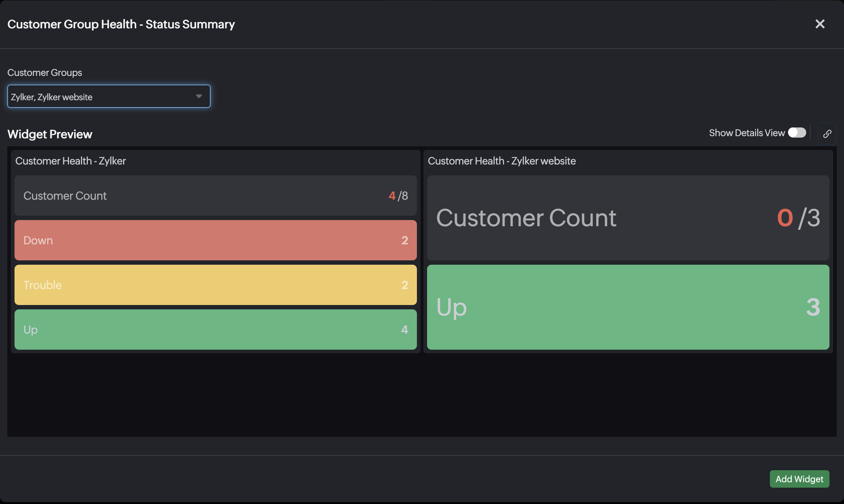This screenshot has width=844, height=504.
Task: Click the Up count number 3
Action: pos(813,307)
